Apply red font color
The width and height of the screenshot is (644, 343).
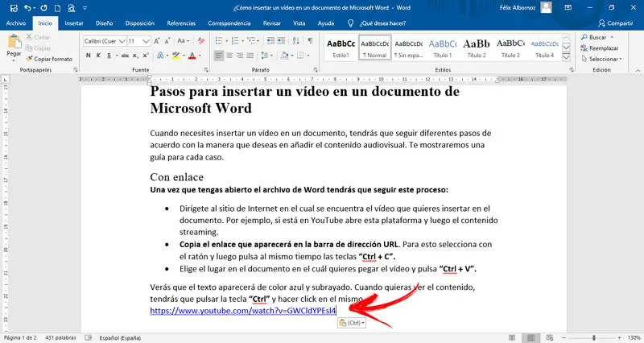tap(192, 55)
